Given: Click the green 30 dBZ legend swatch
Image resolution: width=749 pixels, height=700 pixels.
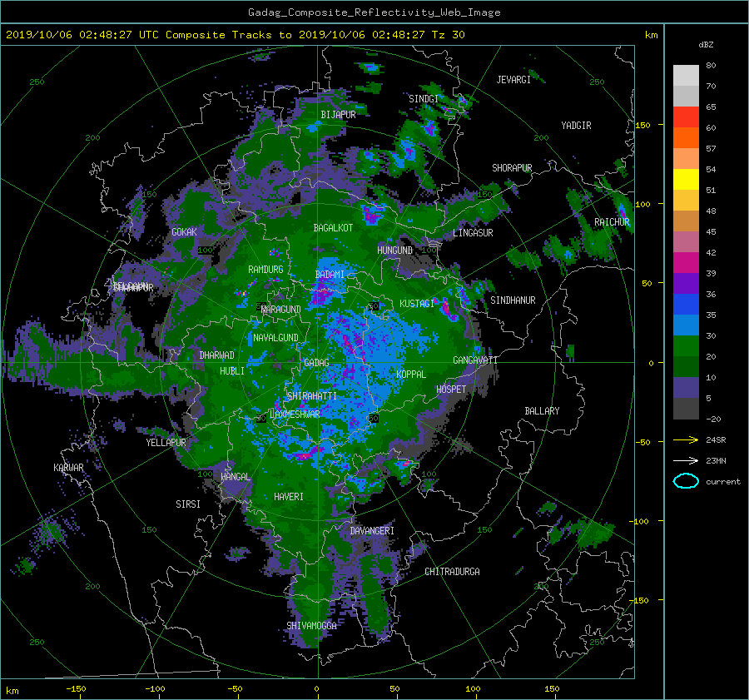Looking at the screenshot, I should pos(686,346).
